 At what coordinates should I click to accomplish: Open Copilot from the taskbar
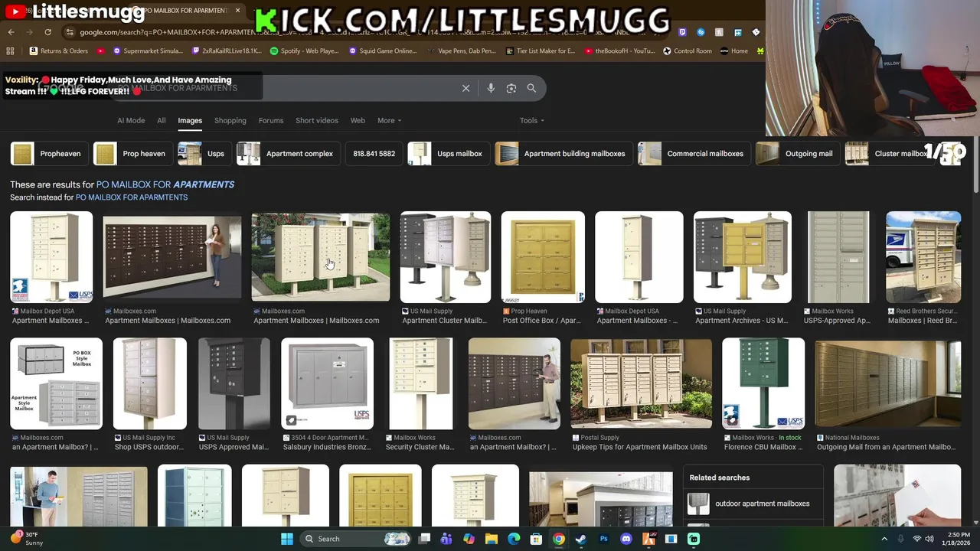pyautogui.click(x=469, y=539)
